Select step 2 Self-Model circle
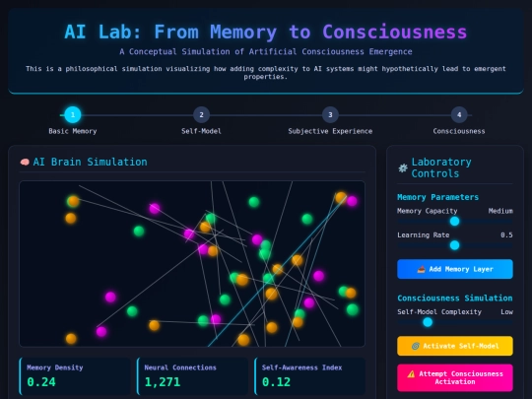The image size is (532, 399). 201,114
